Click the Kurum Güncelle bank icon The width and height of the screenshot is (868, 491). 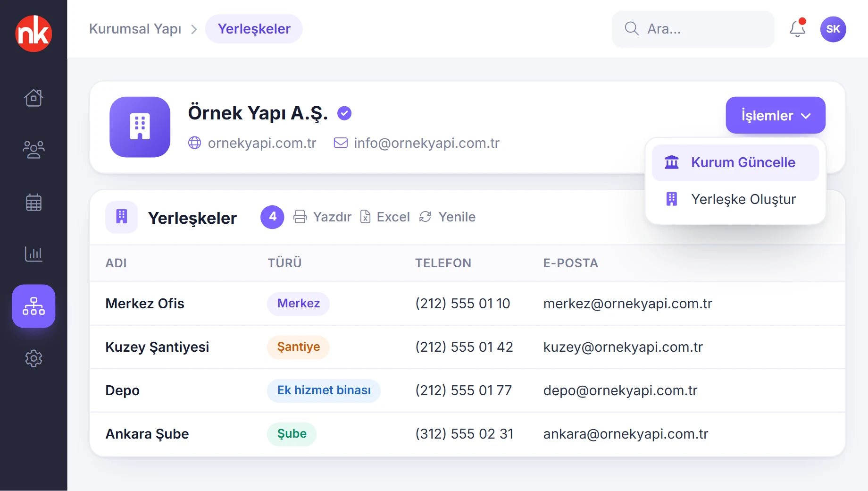point(672,162)
